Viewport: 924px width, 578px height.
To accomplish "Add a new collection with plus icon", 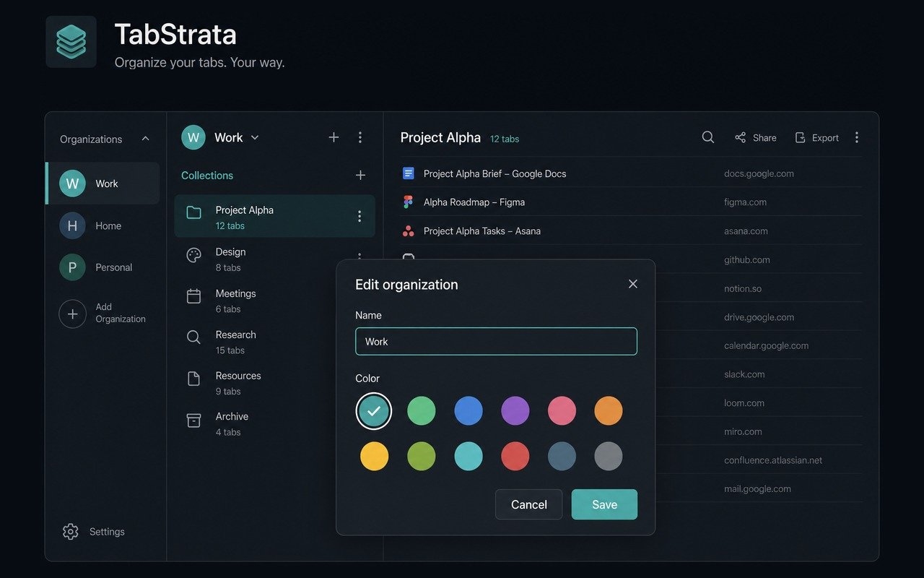I will [x=360, y=175].
